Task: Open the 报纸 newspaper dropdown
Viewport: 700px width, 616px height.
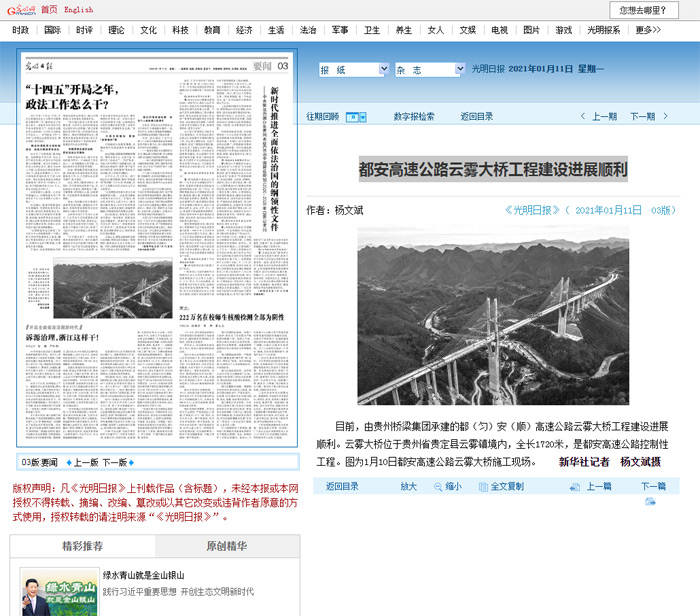Action: pos(354,70)
